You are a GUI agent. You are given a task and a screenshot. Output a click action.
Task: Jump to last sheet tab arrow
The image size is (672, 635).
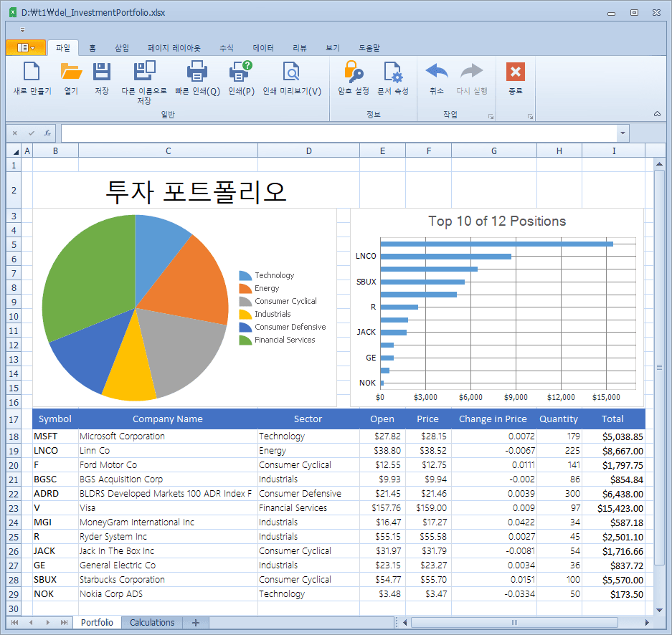coord(64,623)
